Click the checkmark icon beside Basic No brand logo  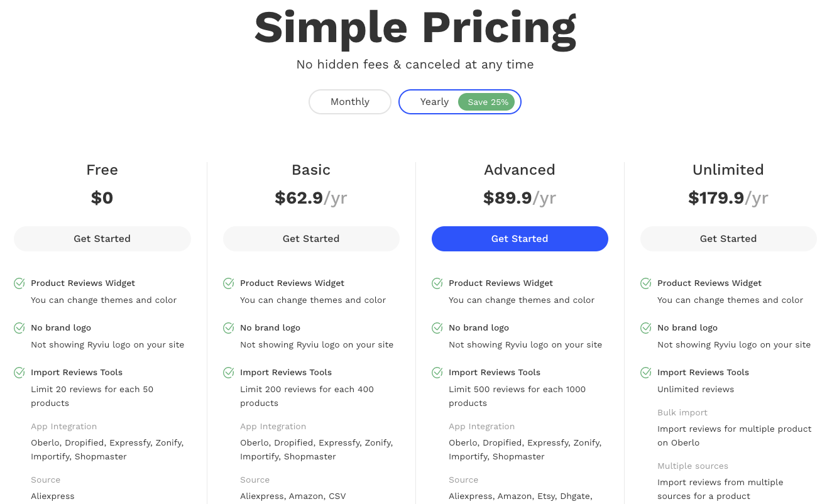229,328
